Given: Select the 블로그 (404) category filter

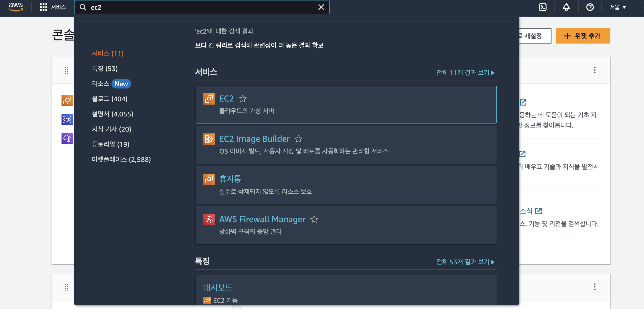Looking at the screenshot, I should (110, 99).
